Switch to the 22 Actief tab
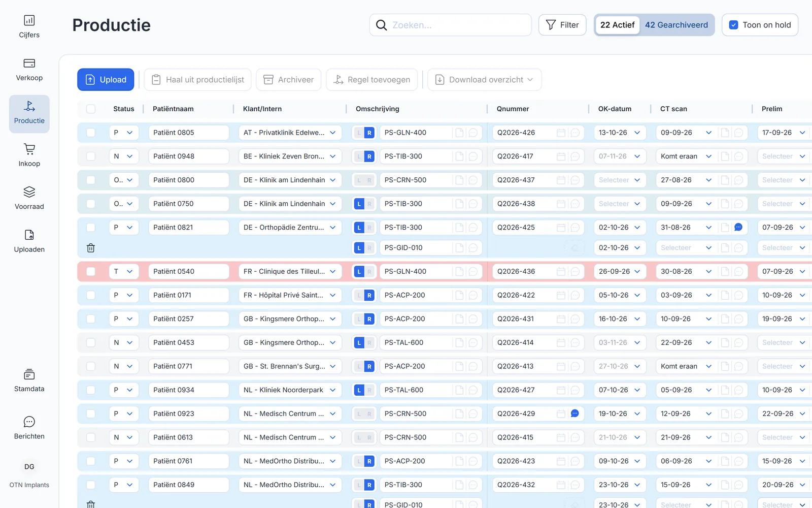The image size is (812, 508). pyautogui.click(x=617, y=25)
